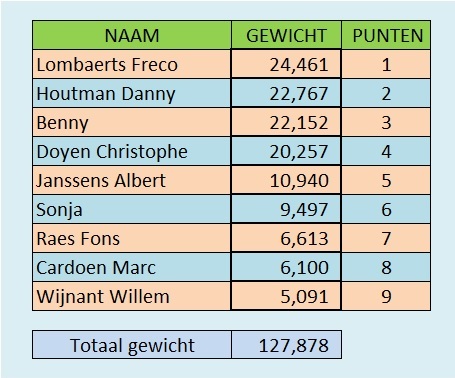This screenshot has width=455, height=378.
Task: Click the NAAM column header
Action: [132, 35]
